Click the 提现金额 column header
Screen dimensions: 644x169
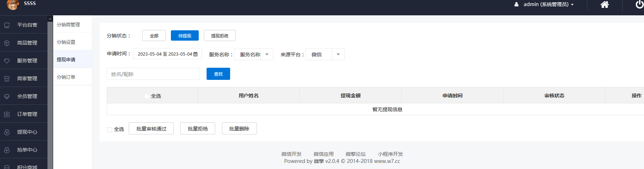click(351, 96)
